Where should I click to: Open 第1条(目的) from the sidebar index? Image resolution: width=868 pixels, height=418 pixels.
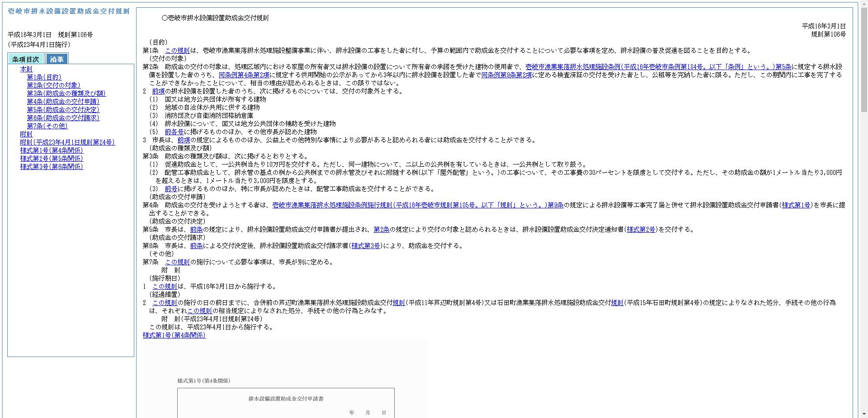[x=44, y=77]
